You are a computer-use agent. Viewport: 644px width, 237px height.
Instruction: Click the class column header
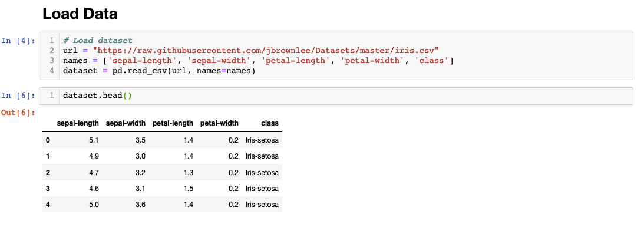tap(269, 123)
